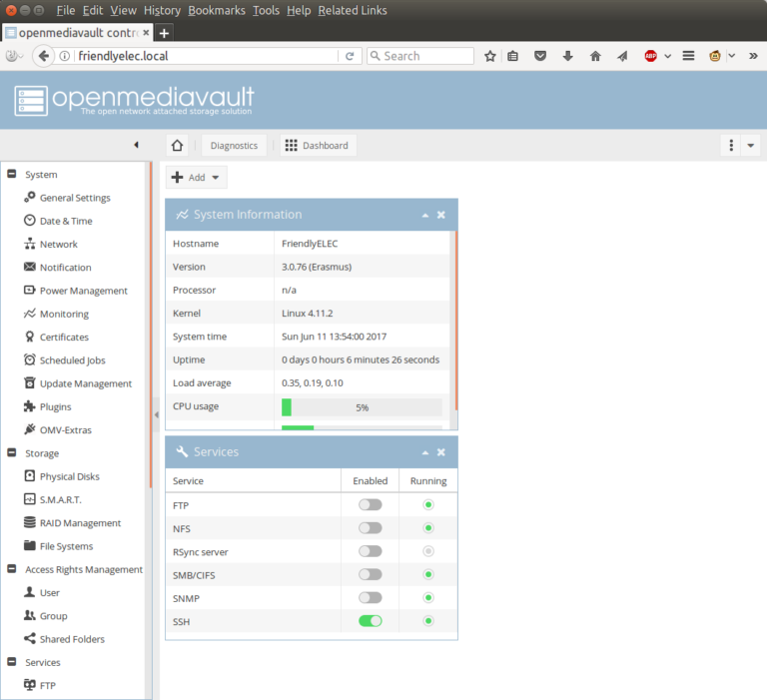Open Group management page
The image size is (767, 700).
(x=53, y=616)
